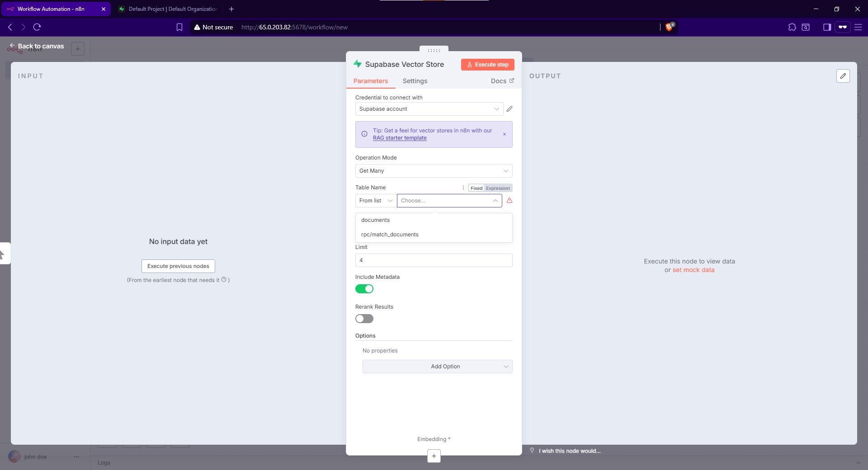Close the Workflow Automation browser tab

click(x=104, y=9)
